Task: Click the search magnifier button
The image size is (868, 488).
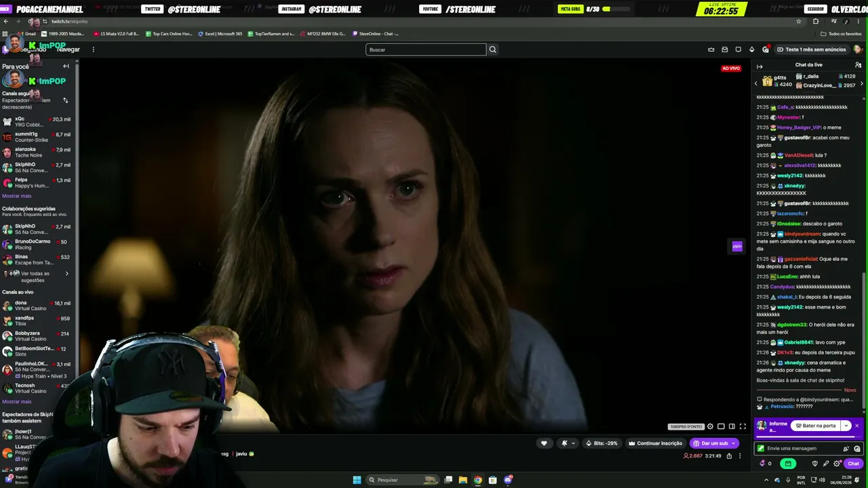Action: [492, 49]
